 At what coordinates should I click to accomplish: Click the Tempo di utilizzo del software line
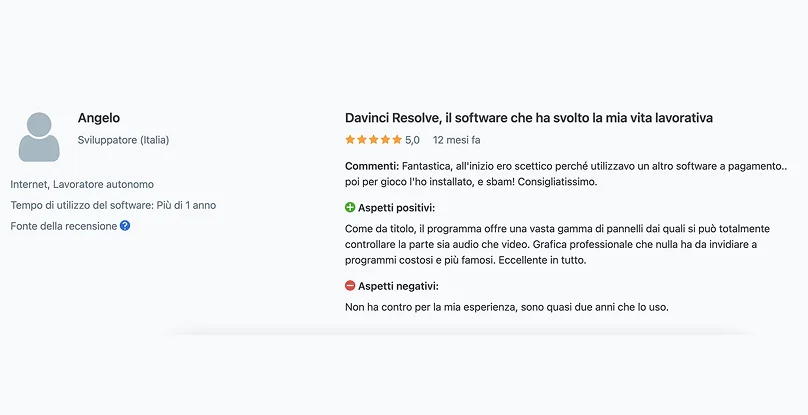(x=113, y=205)
